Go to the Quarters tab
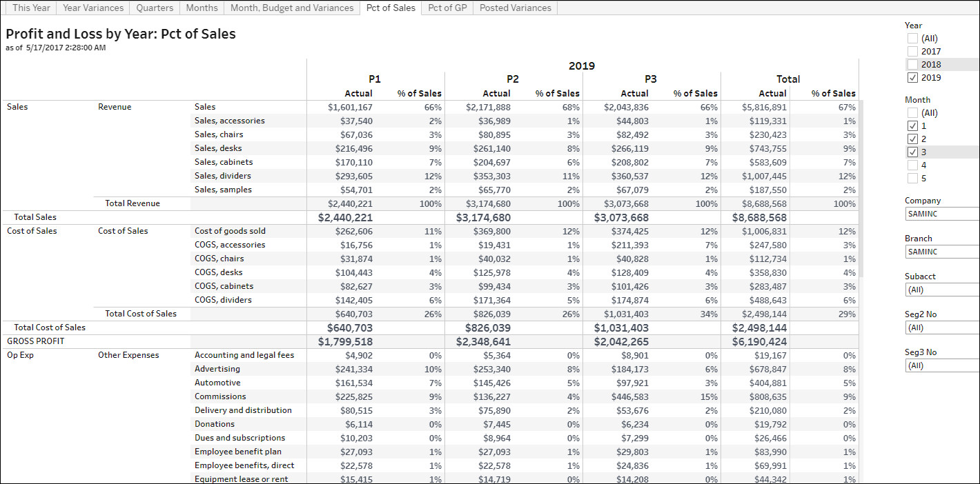Image resolution: width=980 pixels, height=484 pixels. (155, 8)
